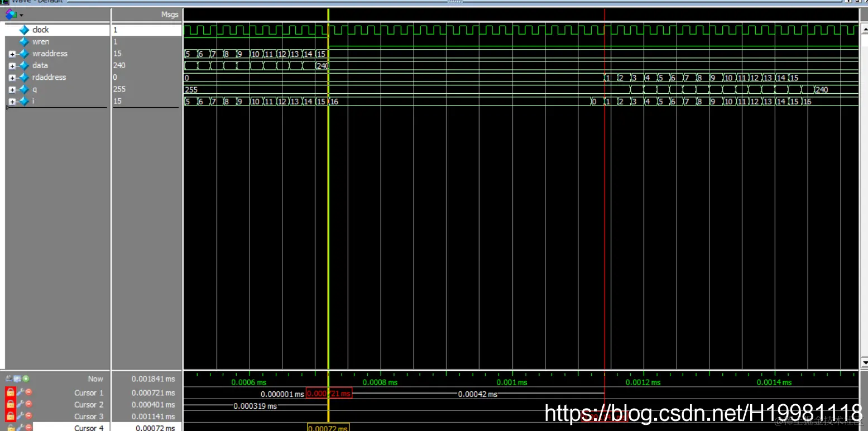The width and height of the screenshot is (868, 431).
Task: Select the wren signal name
Action: coord(41,42)
